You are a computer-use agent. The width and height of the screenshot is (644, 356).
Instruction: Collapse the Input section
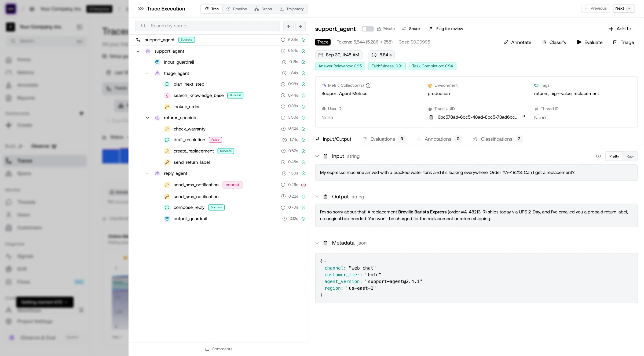pyautogui.click(x=317, y=156)
